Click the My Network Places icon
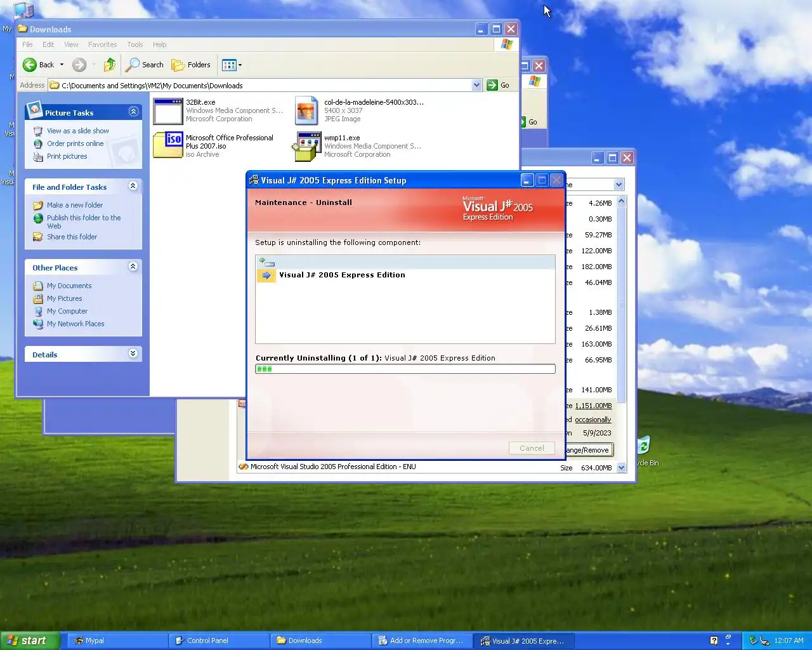The width and height of the screenshot is (812, 650). [x=38, y=324]
